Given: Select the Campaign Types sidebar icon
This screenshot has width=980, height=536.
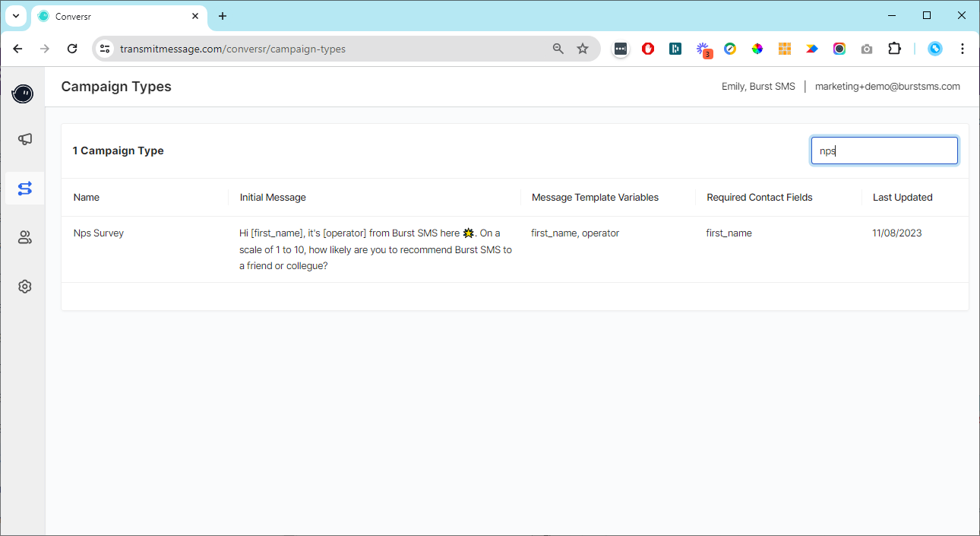Looking at the screenshot, I should (24, 189).
